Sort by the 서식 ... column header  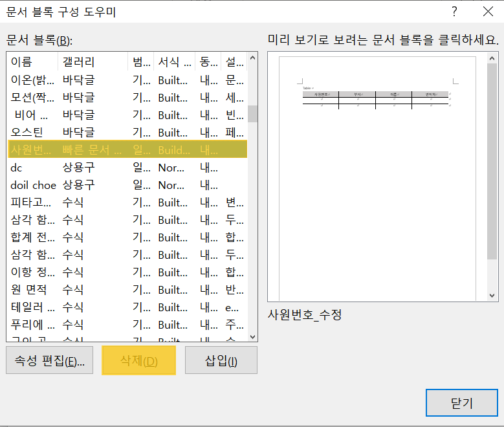[175, 61]
